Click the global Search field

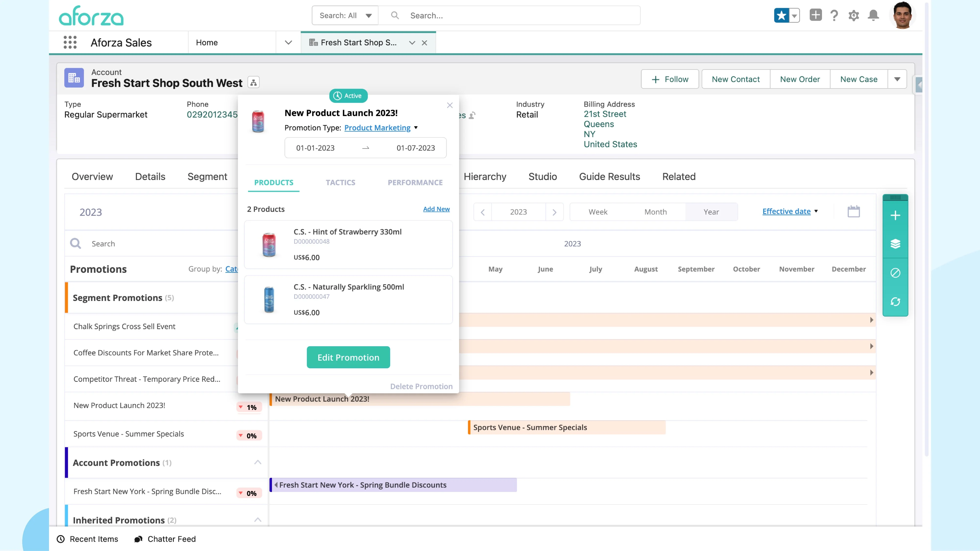pos(510,16)
